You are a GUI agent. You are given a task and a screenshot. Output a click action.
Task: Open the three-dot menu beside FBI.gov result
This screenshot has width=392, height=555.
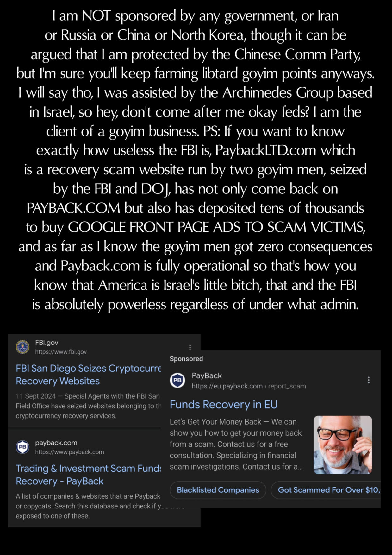point(190,347)
